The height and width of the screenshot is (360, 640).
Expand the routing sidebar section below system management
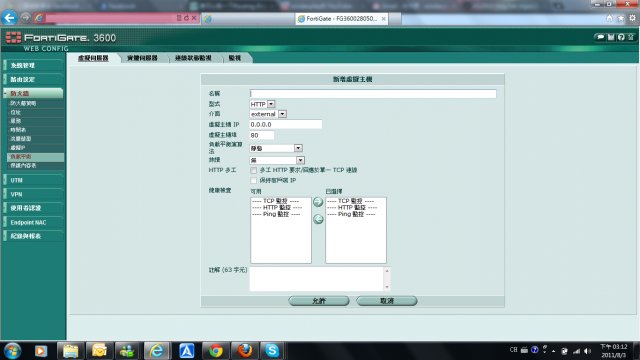click(x=33, y=80)
